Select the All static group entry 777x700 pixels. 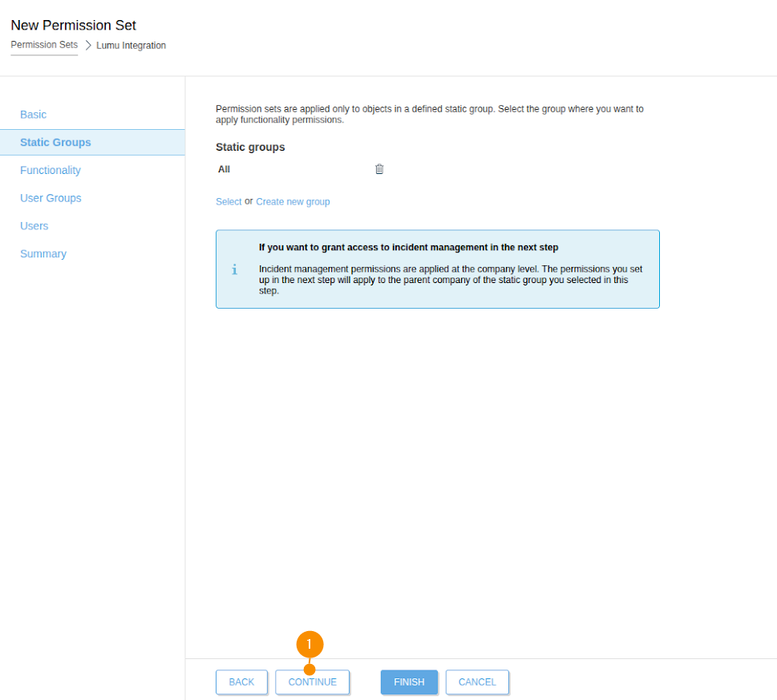pos(225,169)
